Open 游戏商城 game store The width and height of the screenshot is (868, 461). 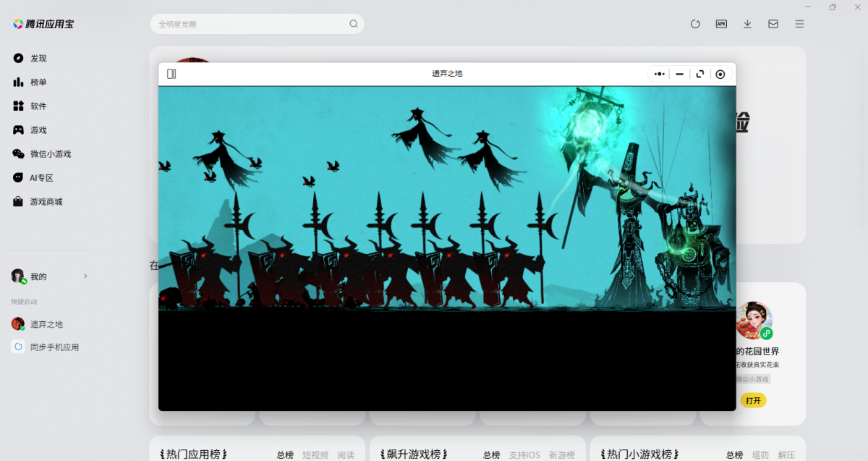(46, 202)
